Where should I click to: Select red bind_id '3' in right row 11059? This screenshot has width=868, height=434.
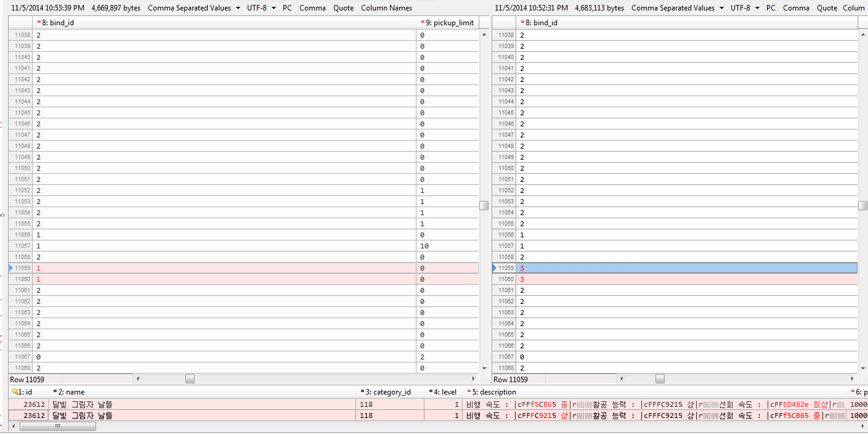coord(522,268)
